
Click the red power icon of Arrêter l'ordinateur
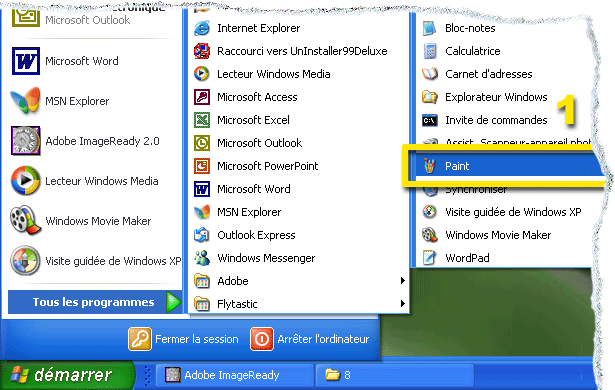coord(262,339)
